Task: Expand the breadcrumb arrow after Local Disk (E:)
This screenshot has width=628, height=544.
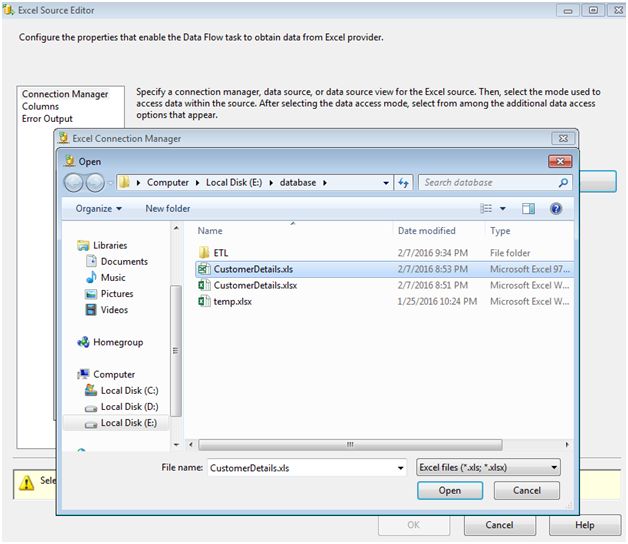Action: (x=271, y=183)
